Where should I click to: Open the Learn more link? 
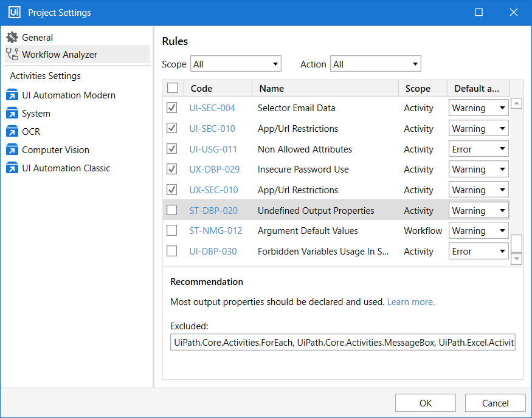coord(410,302)
